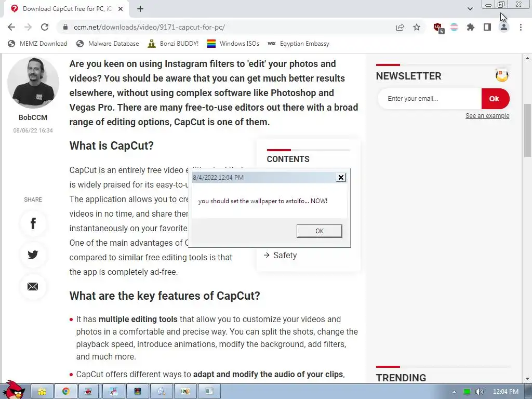Switch to Chrome in the taskbar
The height and width of the screenshot is (399, 532).
pos(66,392)
